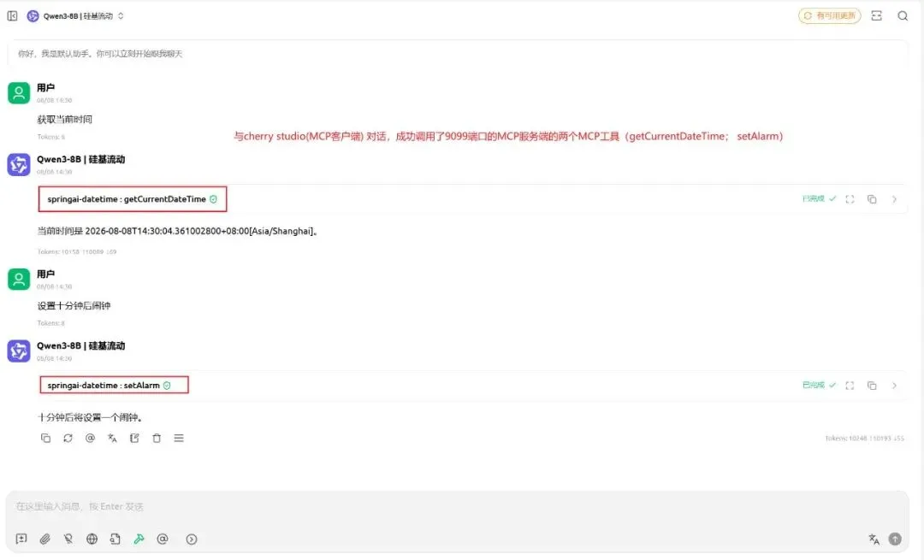Click the Qwen avatar above setAlarm
924x560 pixels.
tap(19, 351)
